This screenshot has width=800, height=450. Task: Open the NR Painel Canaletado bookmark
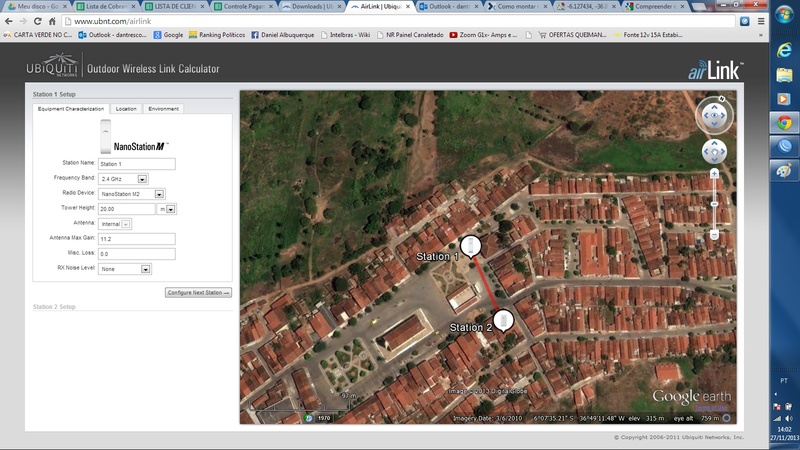(x=410, y=35)
